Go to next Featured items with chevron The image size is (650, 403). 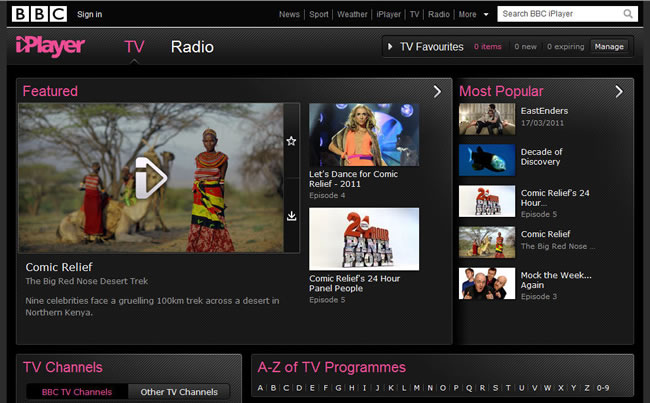point(437,91)
